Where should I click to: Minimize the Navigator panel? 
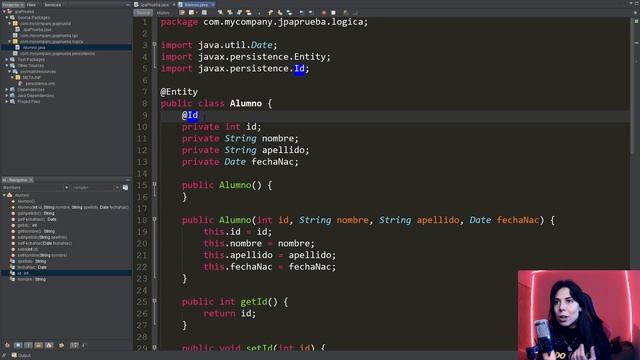[x=127, y=180]
